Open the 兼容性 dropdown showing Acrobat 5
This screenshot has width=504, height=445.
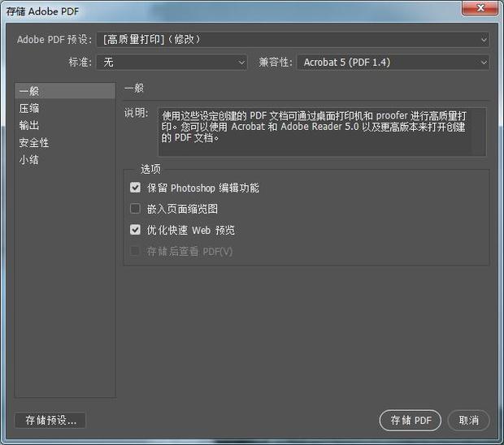(393, 62)
